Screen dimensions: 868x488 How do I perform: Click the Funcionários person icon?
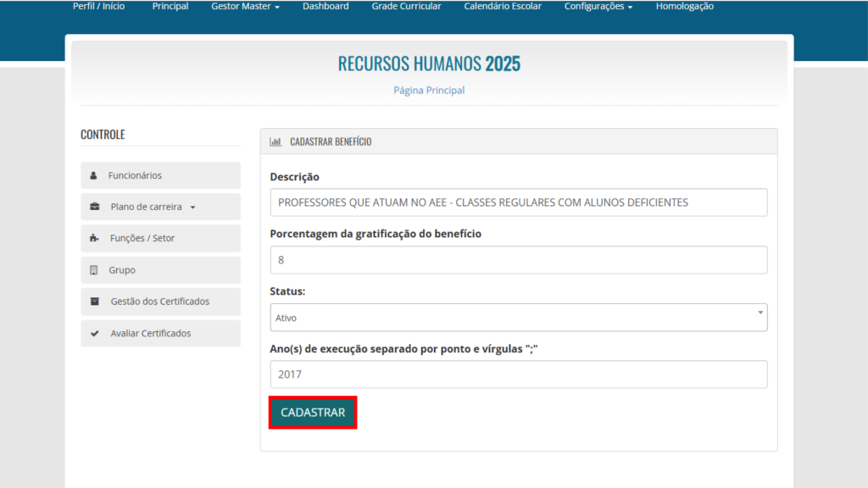coord(93,175)
